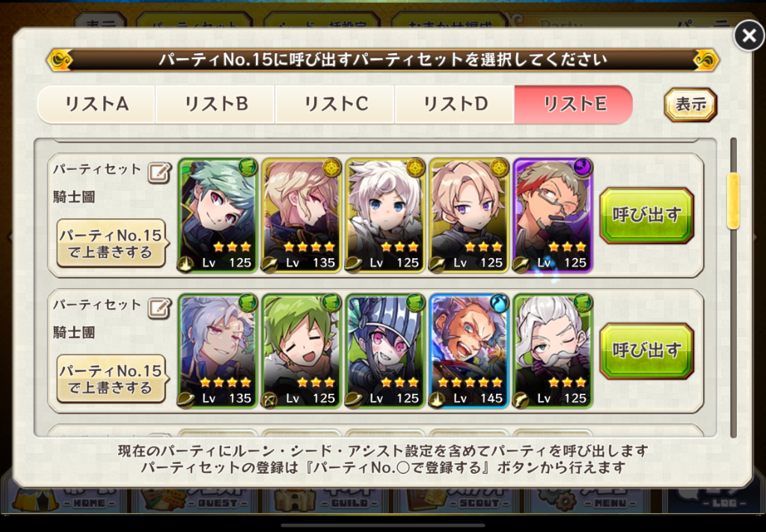Screen dimensions: 766x532
Task: Select the active リストE tab
Action: click(574, 104)
